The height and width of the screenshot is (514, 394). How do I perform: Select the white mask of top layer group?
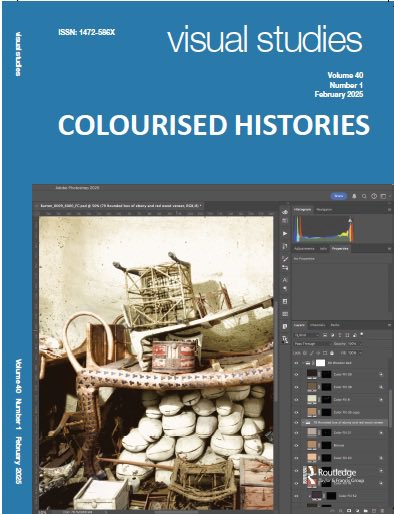(x=320, y=363)
